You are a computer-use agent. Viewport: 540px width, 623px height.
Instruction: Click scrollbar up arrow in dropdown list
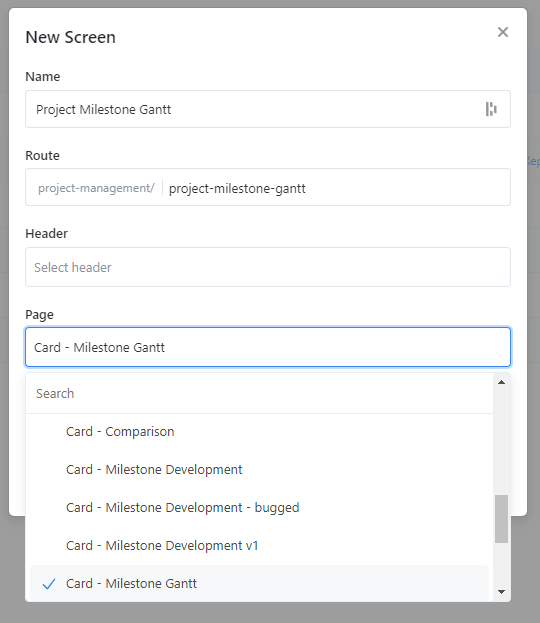click(501, 382)
